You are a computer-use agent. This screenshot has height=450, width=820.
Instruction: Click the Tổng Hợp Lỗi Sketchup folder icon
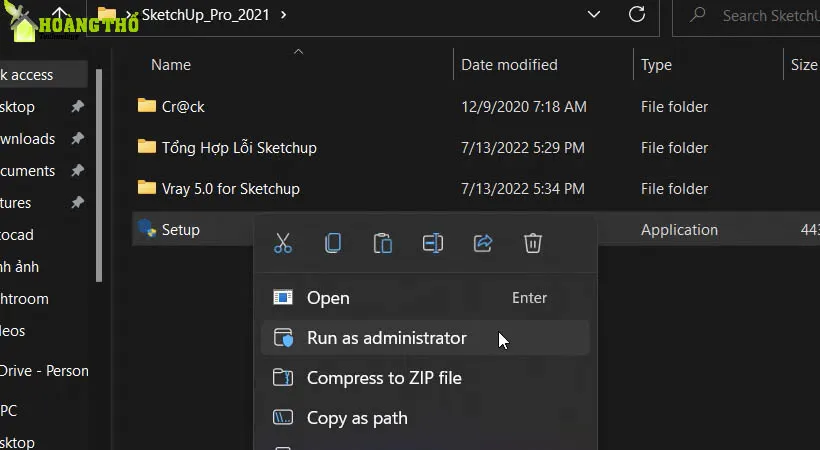(x=146, y=147)
